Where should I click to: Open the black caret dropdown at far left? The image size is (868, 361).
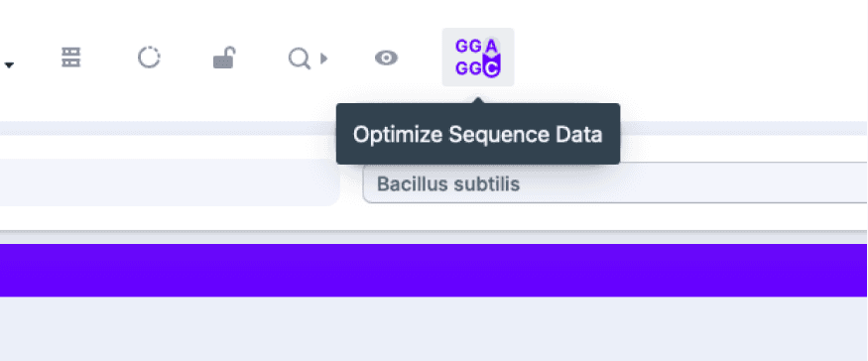(x=9, y=65)
